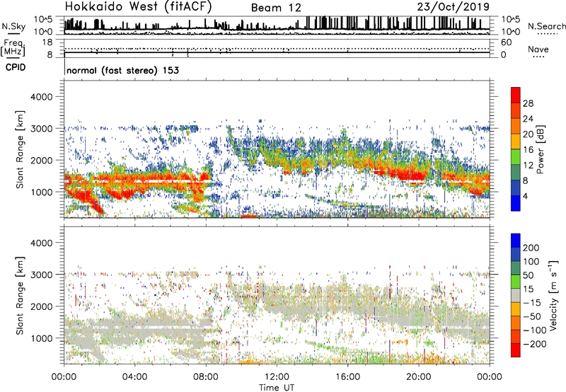Screen dimensions: 566x392
Task: Click the "N.Search" legend label
Action: coord(546,26)
